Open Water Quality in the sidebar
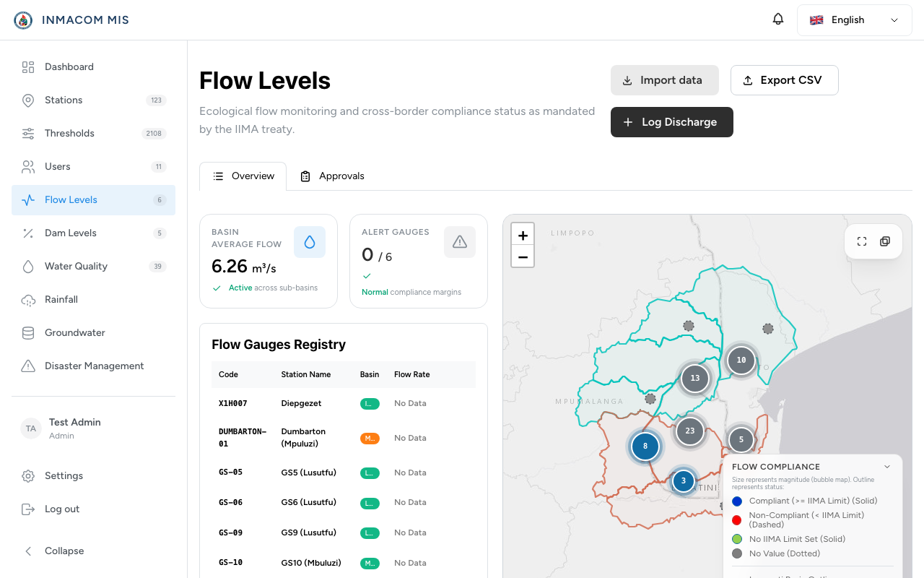Screen dimensions: 924x578 click(93, 267)
